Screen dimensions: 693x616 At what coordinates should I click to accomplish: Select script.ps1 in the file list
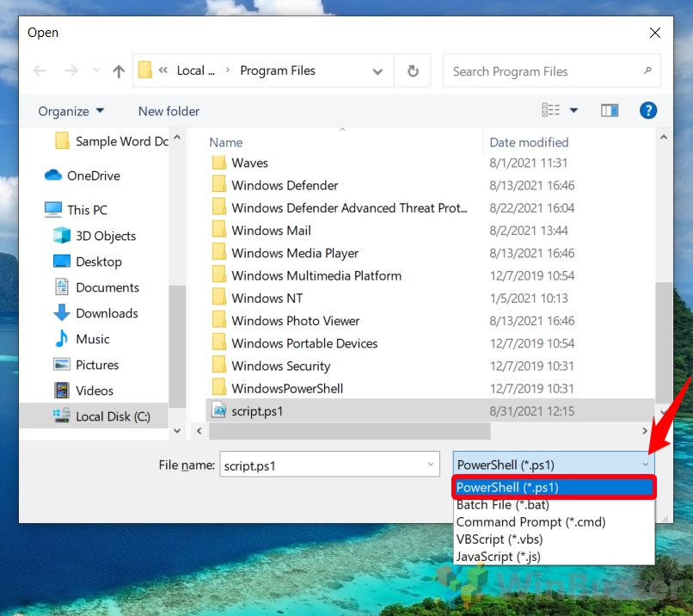click(x=256, y=410)
